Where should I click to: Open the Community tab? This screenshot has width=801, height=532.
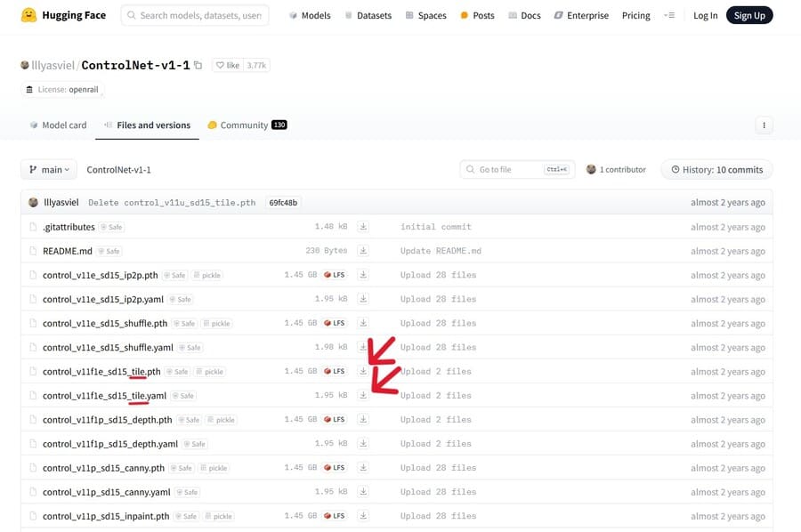[x=247, y=125]
